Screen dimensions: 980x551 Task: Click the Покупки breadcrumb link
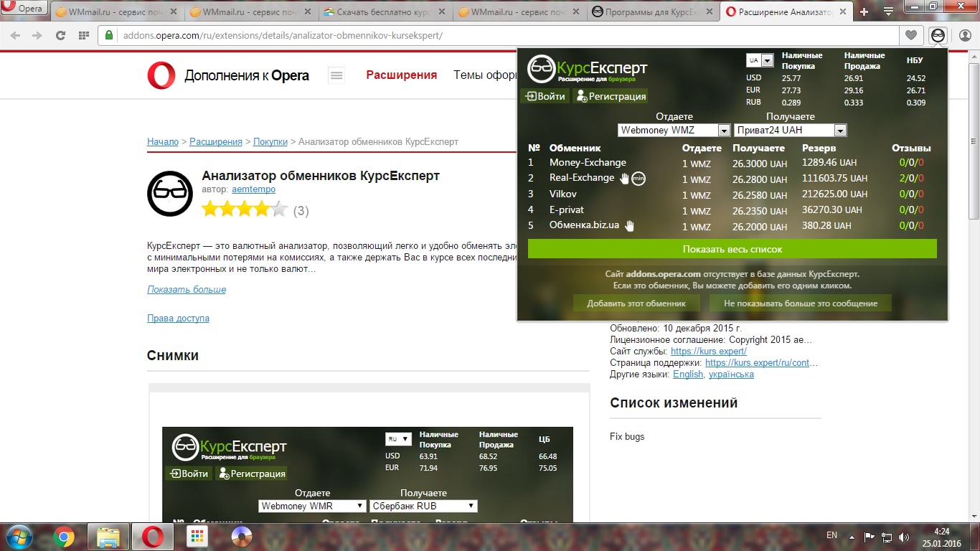pyautogui.click(x=270, y=141)
